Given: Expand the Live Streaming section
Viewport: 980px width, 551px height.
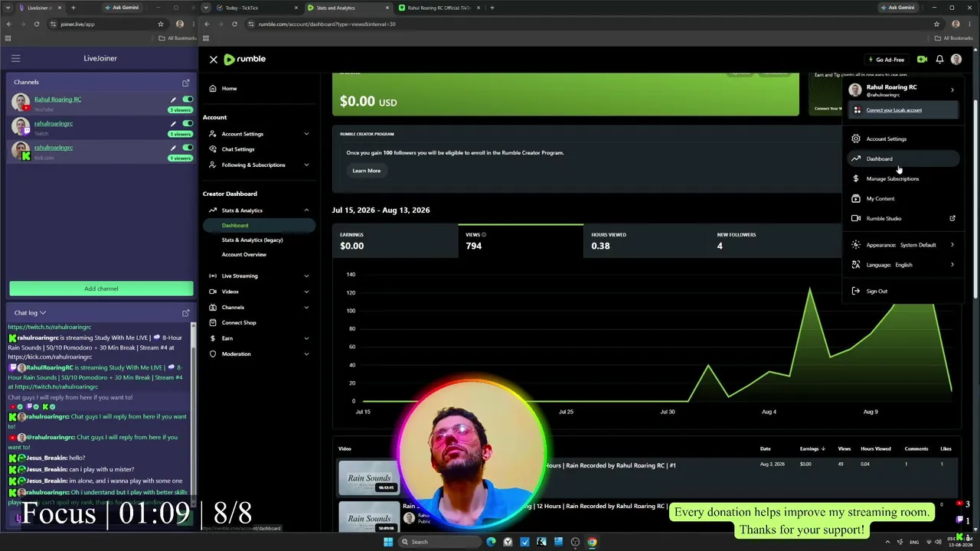Looking at the screenshot, I should (259, 276).
